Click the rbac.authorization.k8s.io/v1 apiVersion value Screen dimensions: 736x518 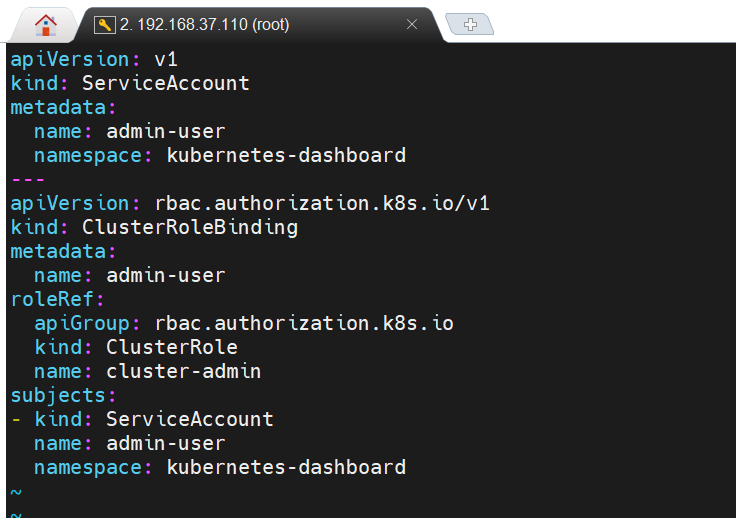pyautogui.click(x=322, y=204)
